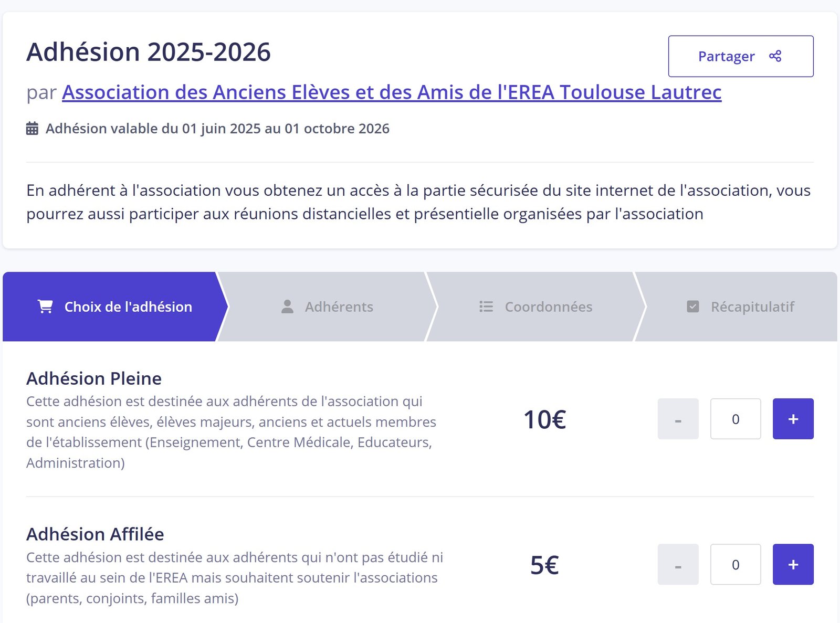Click the Adhésion Pleine quantity field
Screen dimensions: 840x623
coord(735,419)
